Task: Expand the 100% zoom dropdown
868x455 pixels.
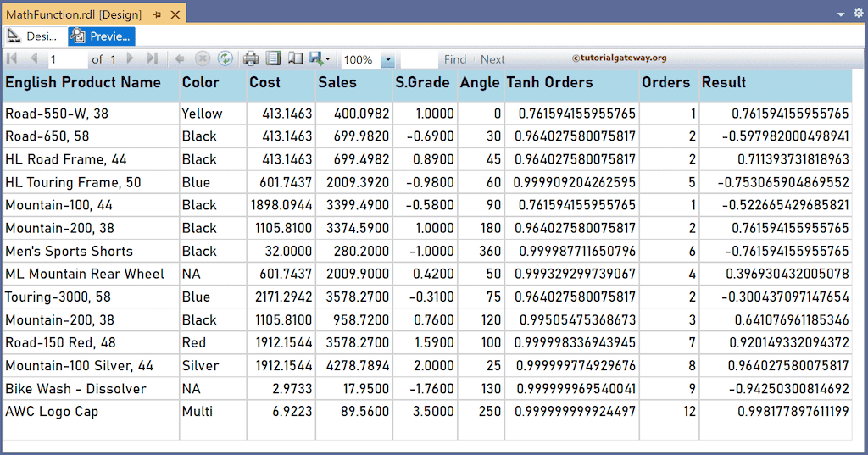Action: coord(387,60)
